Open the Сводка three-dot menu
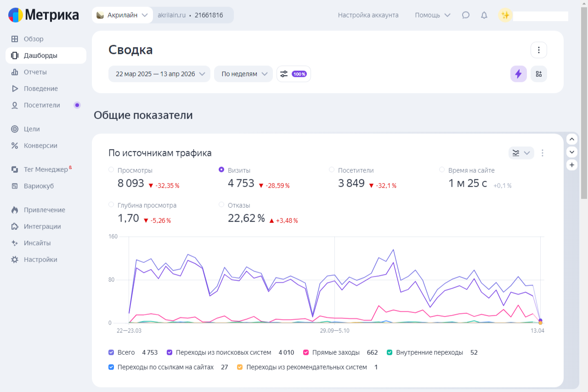 click(539, 50)
